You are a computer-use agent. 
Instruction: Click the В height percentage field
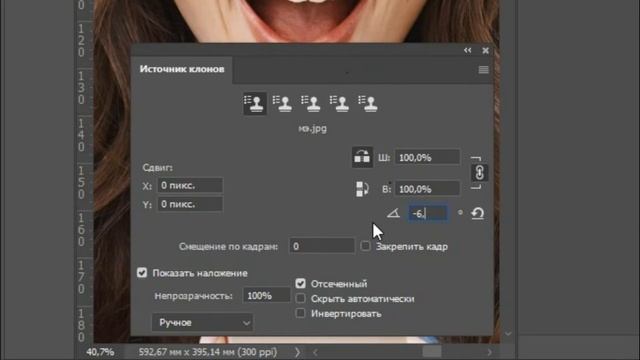427,189
